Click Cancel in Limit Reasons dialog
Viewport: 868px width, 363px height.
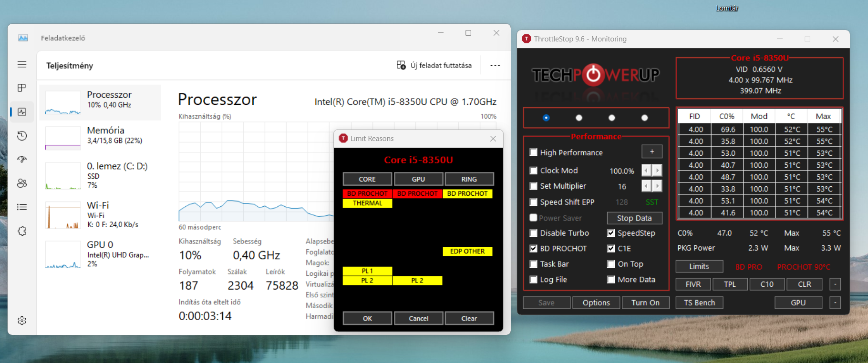tap(419, 318)
